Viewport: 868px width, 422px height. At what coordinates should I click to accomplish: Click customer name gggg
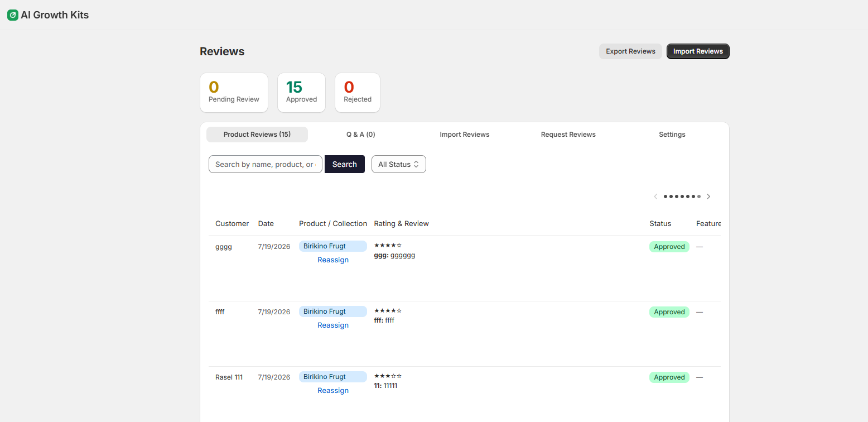(x=224, y=247)
